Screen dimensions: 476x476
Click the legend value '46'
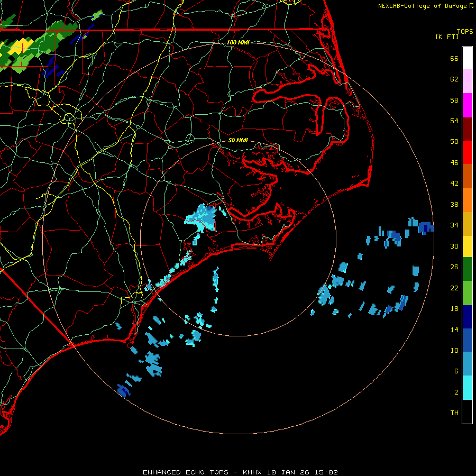coord(454,163)
